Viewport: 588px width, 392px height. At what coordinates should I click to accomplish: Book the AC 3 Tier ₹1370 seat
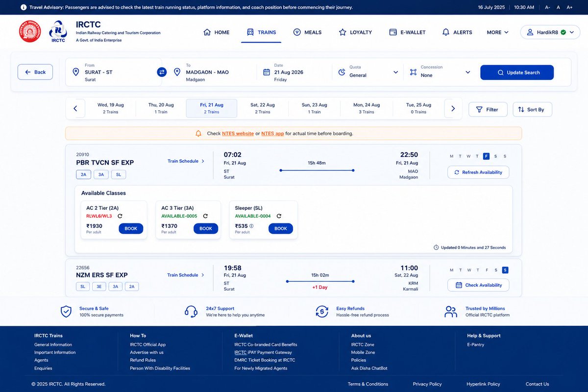click(x=206, y=228)
